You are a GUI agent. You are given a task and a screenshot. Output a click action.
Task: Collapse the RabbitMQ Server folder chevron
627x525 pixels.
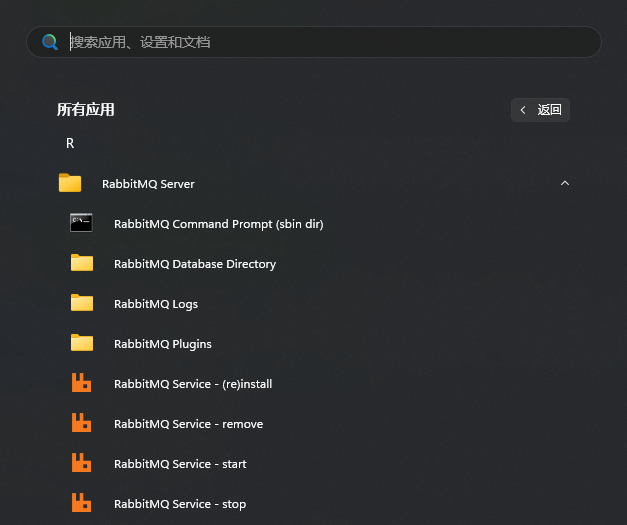(x=565, y=183)
